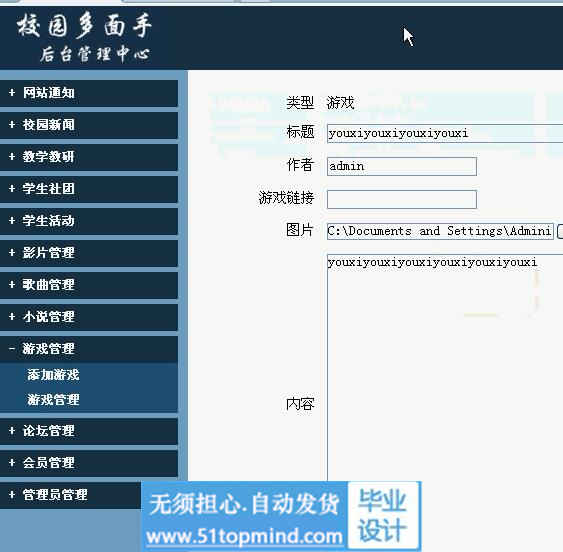This screenshot has height=552, width=563.
Task: Open the 歌曲管理 sidebar section
Action: coord(88,285)
